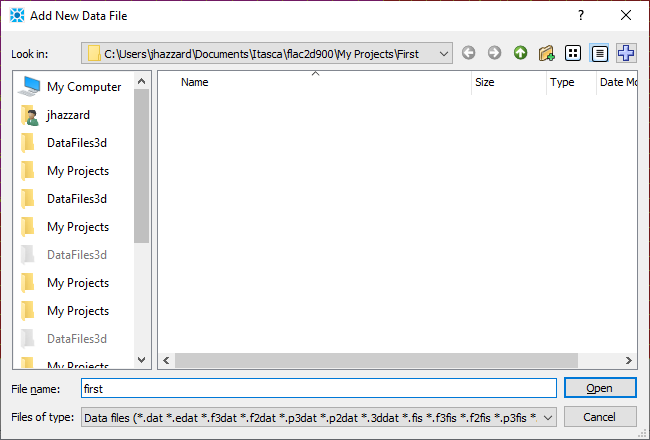Go back to the previous folder

(x=468, y=53)
